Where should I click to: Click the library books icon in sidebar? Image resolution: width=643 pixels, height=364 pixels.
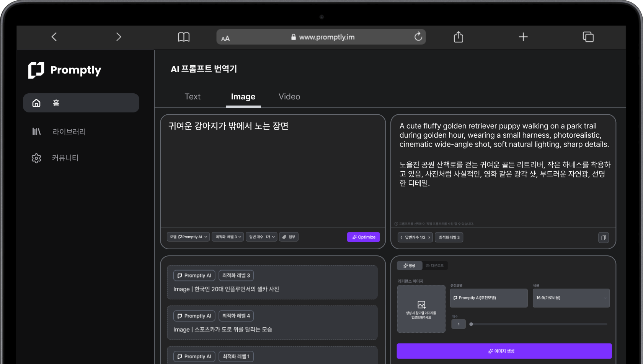36,132
